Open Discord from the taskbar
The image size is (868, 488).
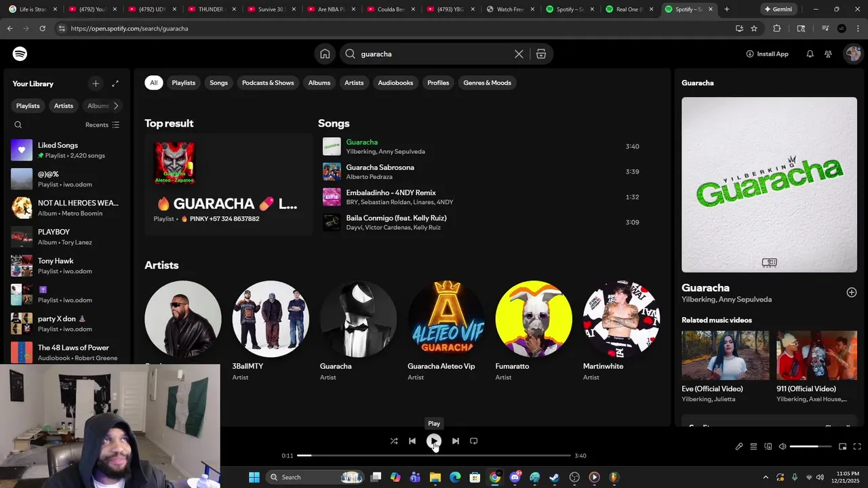pyautogui.click(x=515, y=477)
